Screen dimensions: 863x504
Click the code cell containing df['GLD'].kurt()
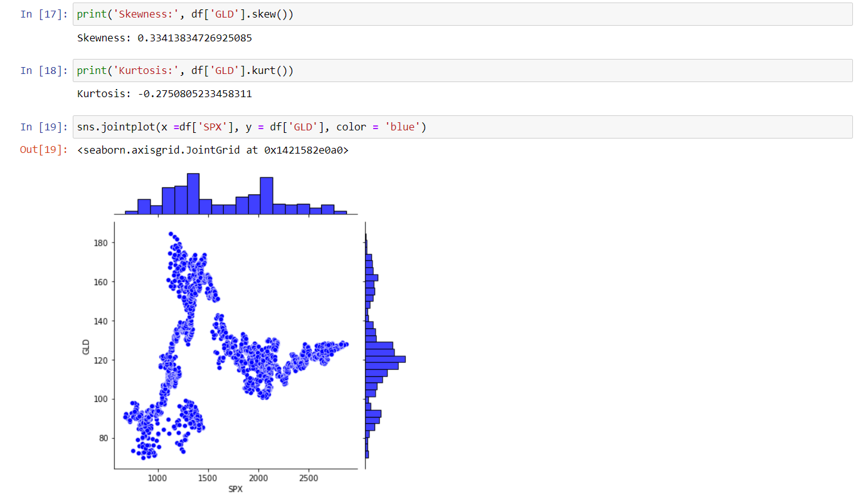tap(462, 70)
